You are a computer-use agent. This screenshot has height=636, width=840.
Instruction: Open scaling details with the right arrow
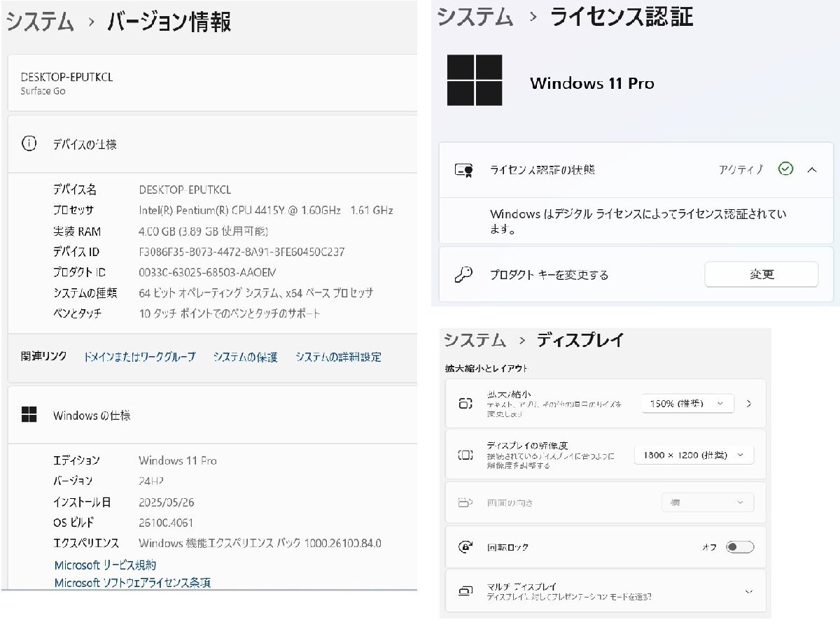[x=750, y=403]
